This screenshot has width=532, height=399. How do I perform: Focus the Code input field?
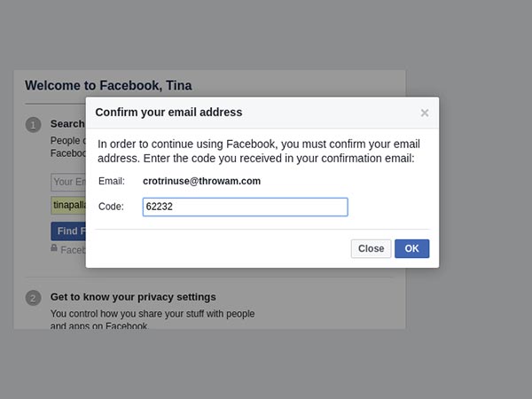tap(245, 207)
